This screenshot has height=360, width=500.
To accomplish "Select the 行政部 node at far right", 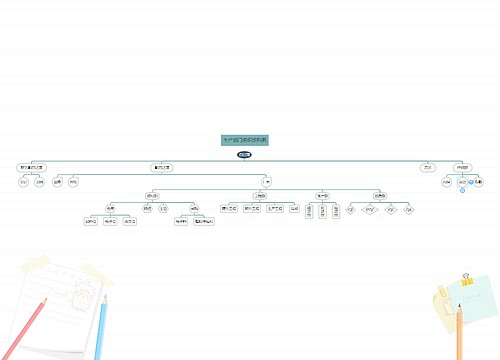I will [x=462, y=168].
